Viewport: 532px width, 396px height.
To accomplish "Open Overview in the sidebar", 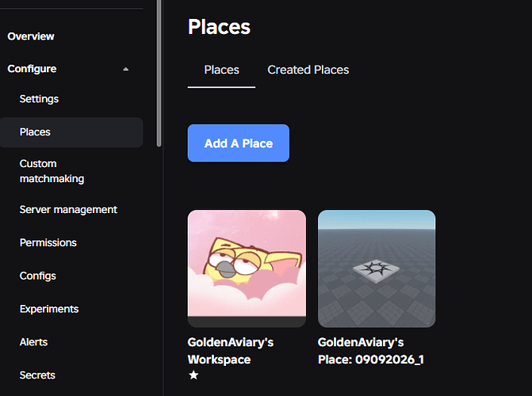I will pos(31,36).
